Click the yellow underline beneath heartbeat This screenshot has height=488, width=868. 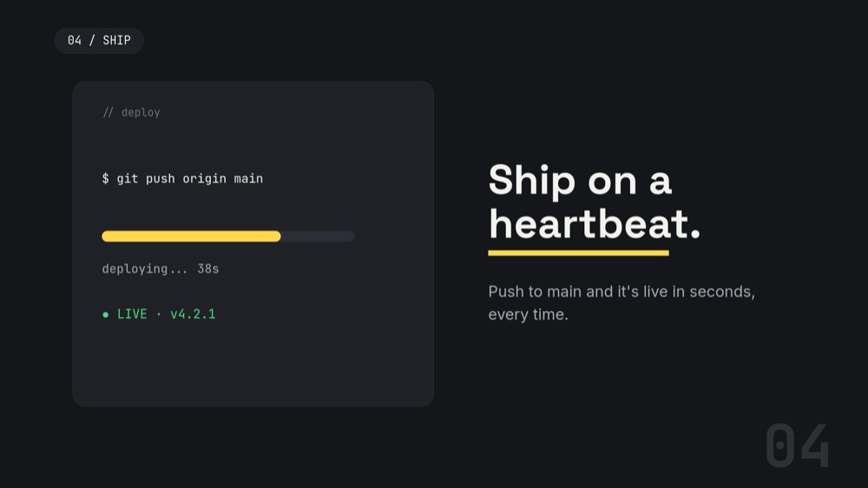pos(578,254)
